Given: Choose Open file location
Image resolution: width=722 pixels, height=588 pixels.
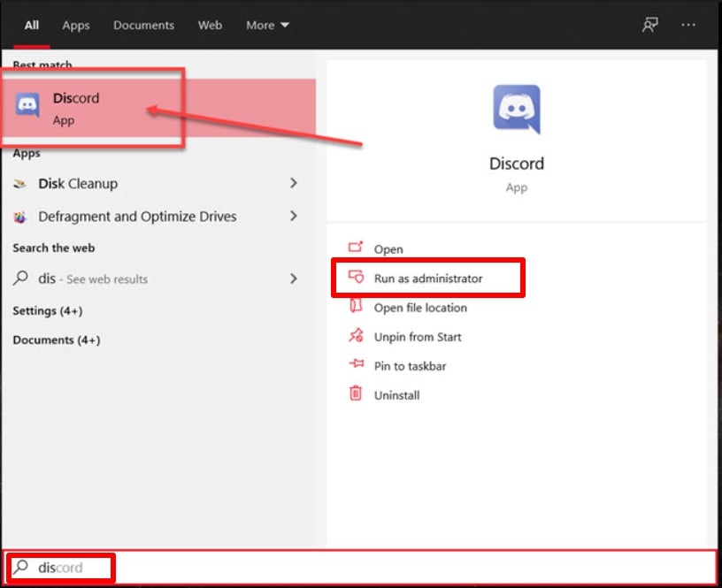Looking at the screenshot, I should [420, 308].
